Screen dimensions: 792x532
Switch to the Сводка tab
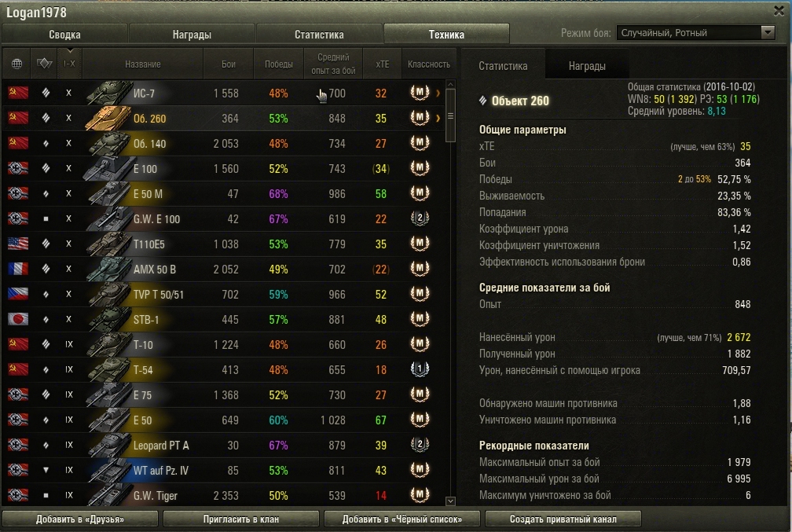point(64,35)
